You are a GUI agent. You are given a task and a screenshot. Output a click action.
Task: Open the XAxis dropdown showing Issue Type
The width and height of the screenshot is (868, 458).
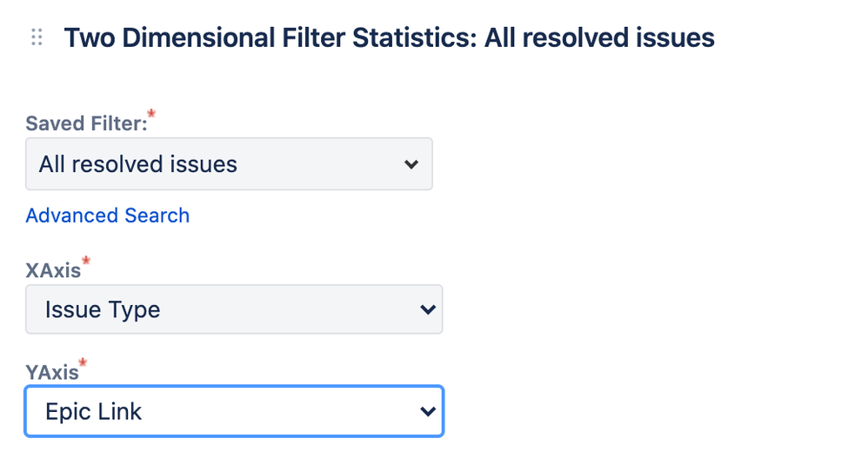point(234,309)
